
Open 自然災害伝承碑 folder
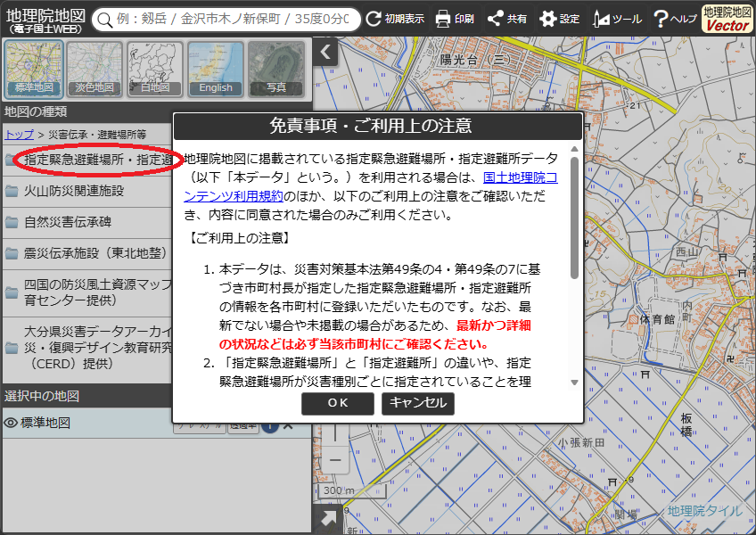(87, 222)
